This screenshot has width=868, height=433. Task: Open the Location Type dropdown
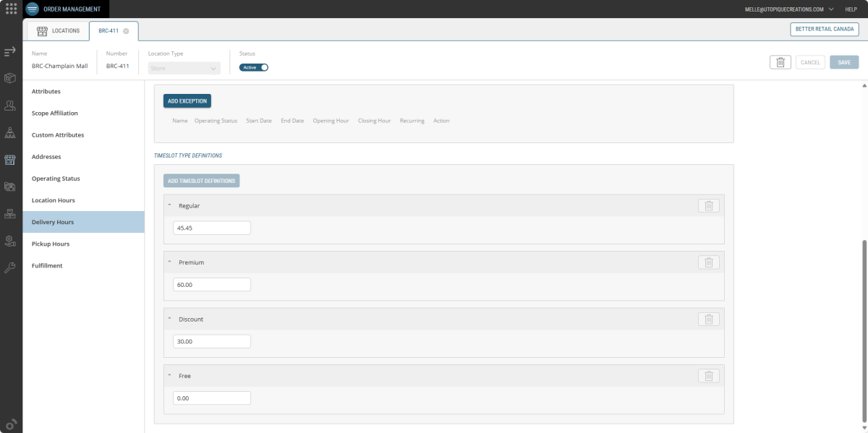coord(184,68)
